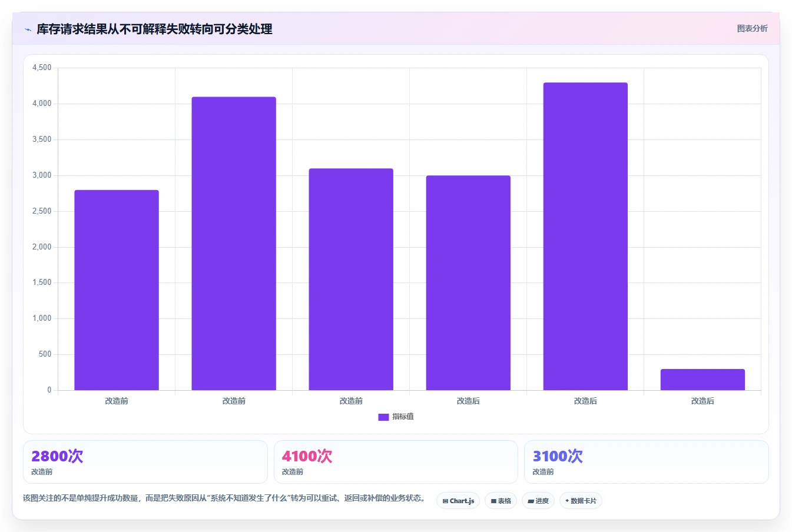Toggle the 指标值 legend item
The width and height of the screenshot is (792, 532).
click(396, 417)
